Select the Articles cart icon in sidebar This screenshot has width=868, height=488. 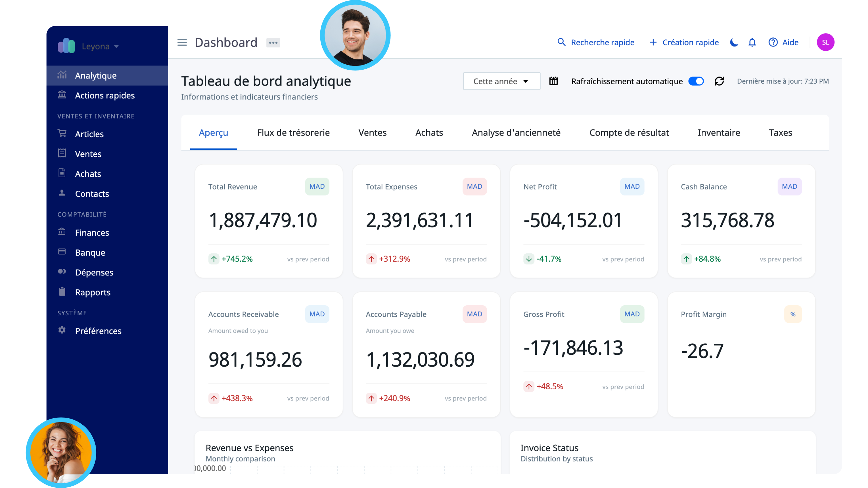62,134
